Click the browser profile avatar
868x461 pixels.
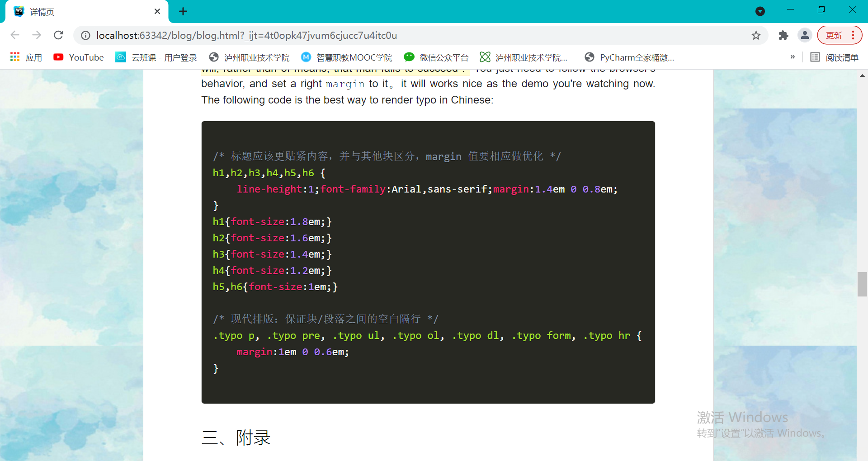pos(805,35)
